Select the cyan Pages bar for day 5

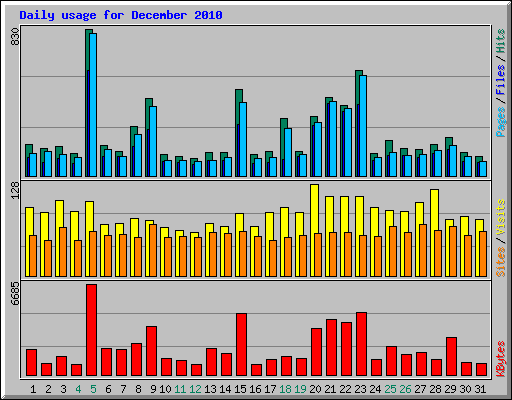[x=93, y=105]
